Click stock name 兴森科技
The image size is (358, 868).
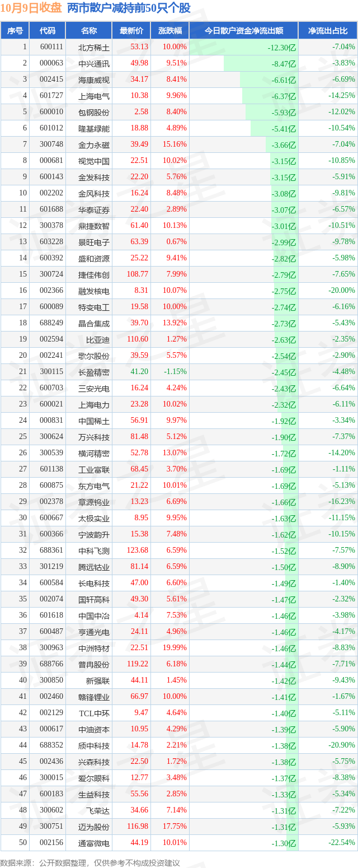tap(94, 762)
